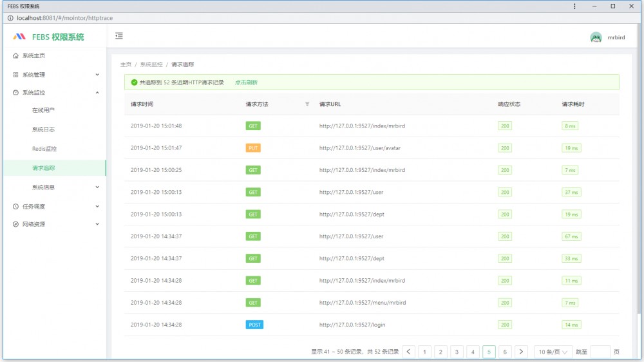Viewport: 644px width, 362px height.
Task: Click 请求时间 column header
Action: click(142, 104)
